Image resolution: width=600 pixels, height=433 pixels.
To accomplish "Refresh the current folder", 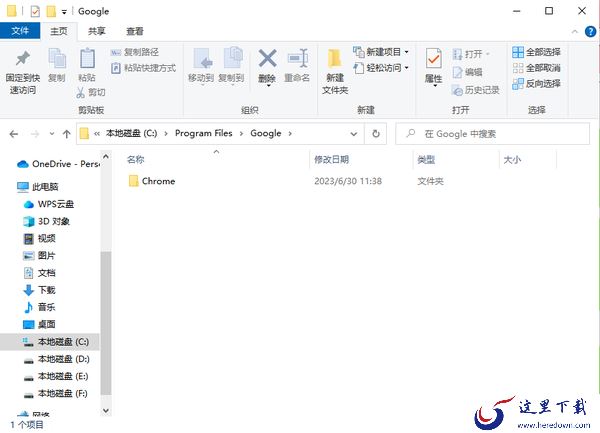I will 376,134.
